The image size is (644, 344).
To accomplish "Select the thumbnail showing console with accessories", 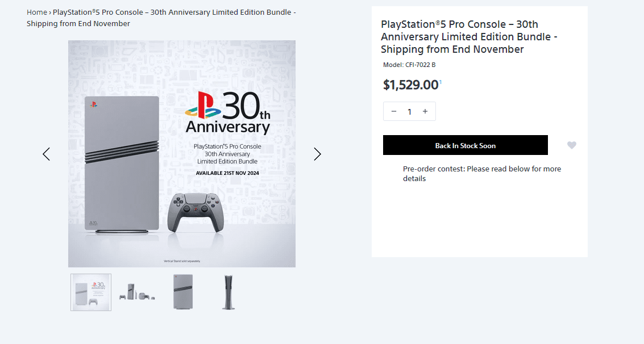I will (x=137, y=292).
